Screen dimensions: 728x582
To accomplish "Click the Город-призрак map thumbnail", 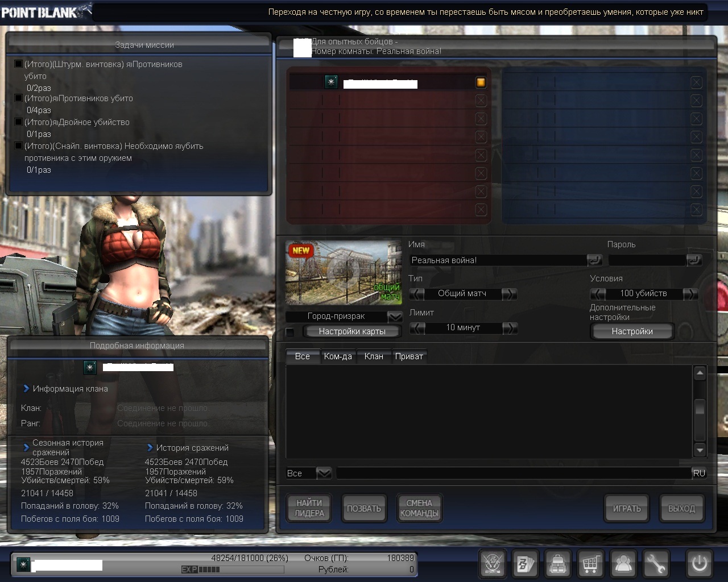I will click(x=344, y=273).
